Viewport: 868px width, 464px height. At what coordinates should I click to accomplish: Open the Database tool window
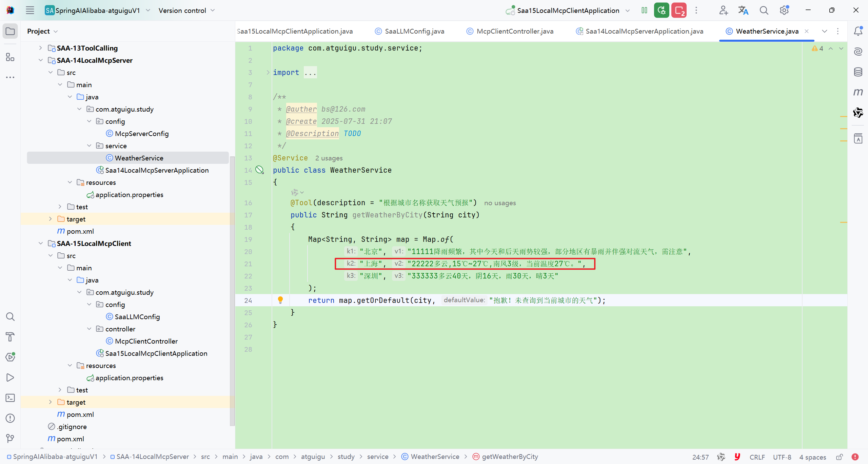coord(858,72)
